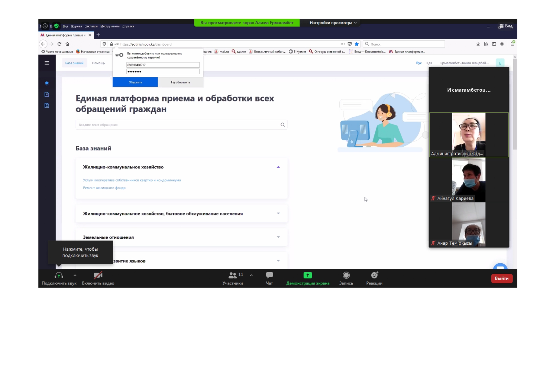Open the page actions three-dot menu
Viewport: 555px width, 392px height.
point(342,44)
